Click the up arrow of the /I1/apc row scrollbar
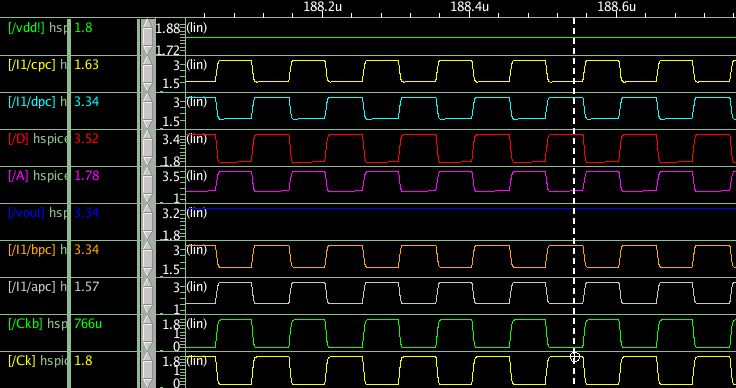Viewport: 736px width, 388px height. coord(147,282)
